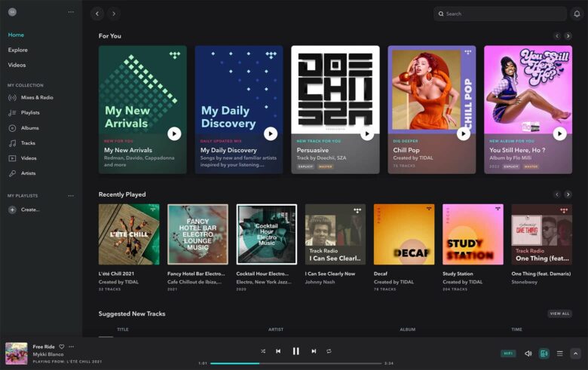Click View All for Suggested New Tracks
588x370 pixels.
tap(560, 313)
